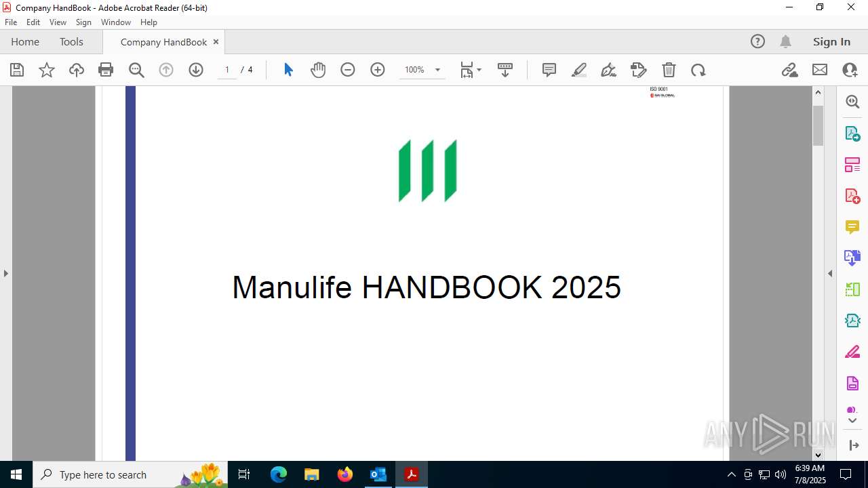The height and width of the screenshot is (488, 868).
Task: Open the Find text search tool
Action: click(136, 70)
